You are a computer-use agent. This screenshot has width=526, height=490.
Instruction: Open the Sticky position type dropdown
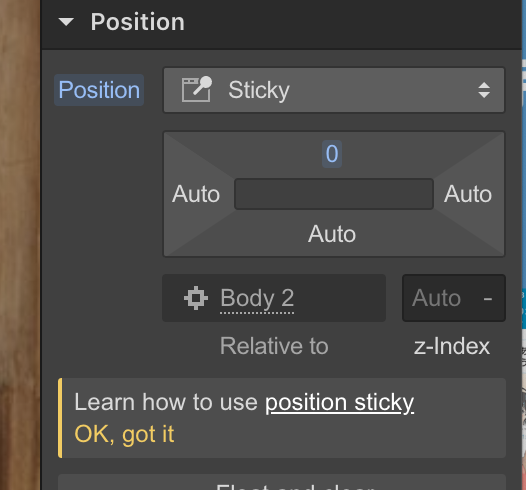pos(334,90)
